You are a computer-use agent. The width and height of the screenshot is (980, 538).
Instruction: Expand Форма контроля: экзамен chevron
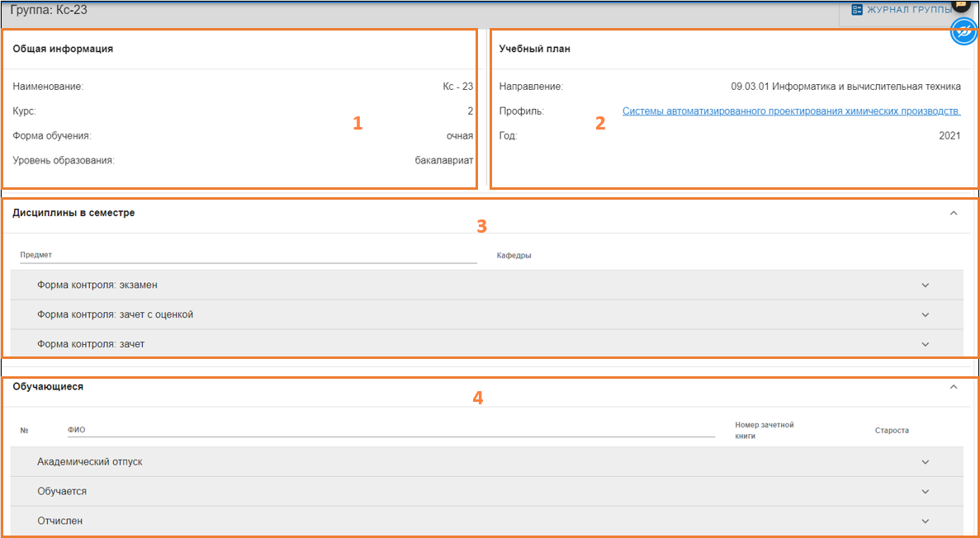click(x=925, y=286)
